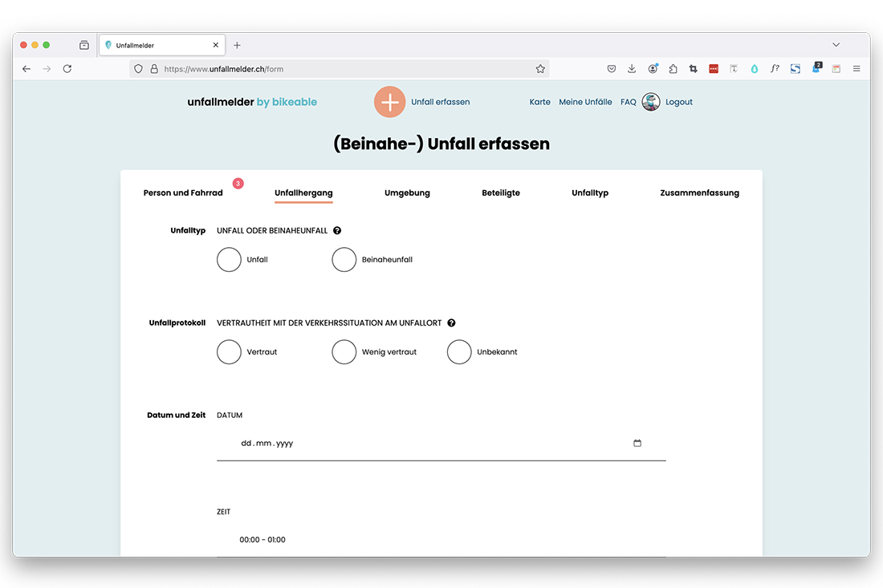
Task: Go back with browser back arrow
Action: click(26, 69)
